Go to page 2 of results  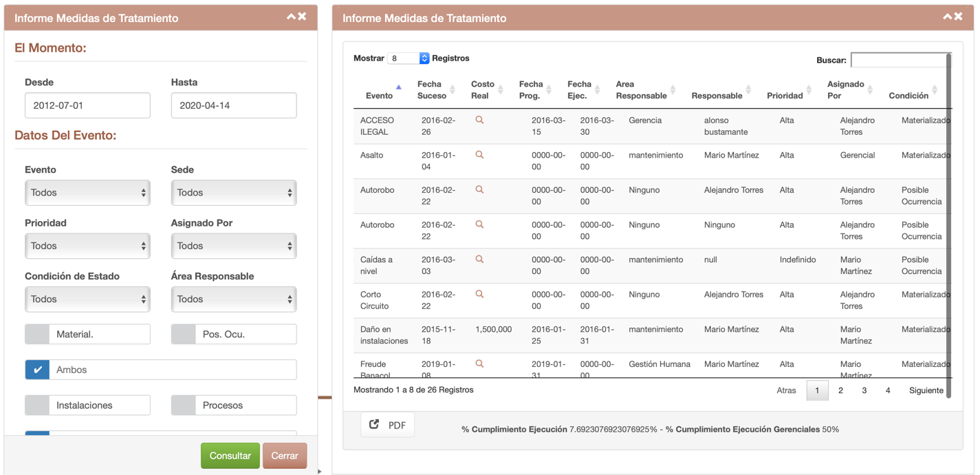point(840,390)
